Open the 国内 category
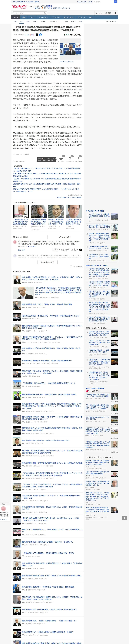The image size is (129, 644). pos(21,22)
